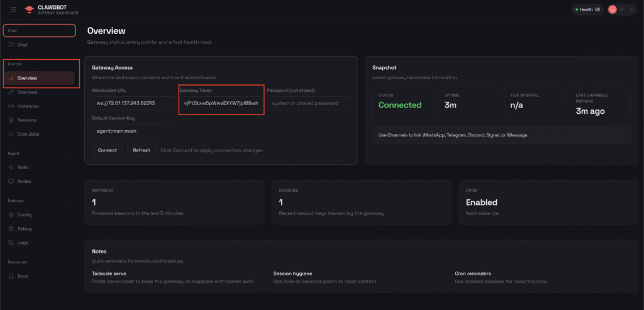This screenshot has height=310, width=644.
Task: Collapse the Chat sidebar section
Action: pos(40,30)
